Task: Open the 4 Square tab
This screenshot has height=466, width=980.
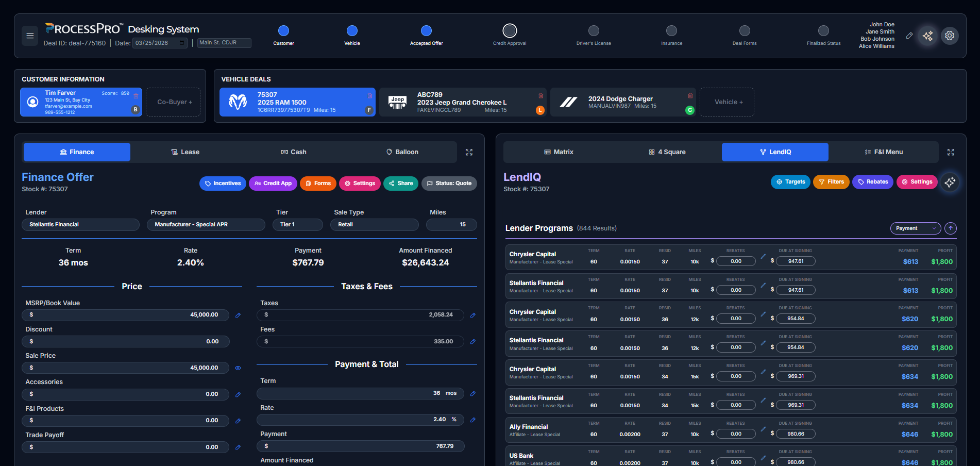Action: pyautogui.click(x=667, y=152)
